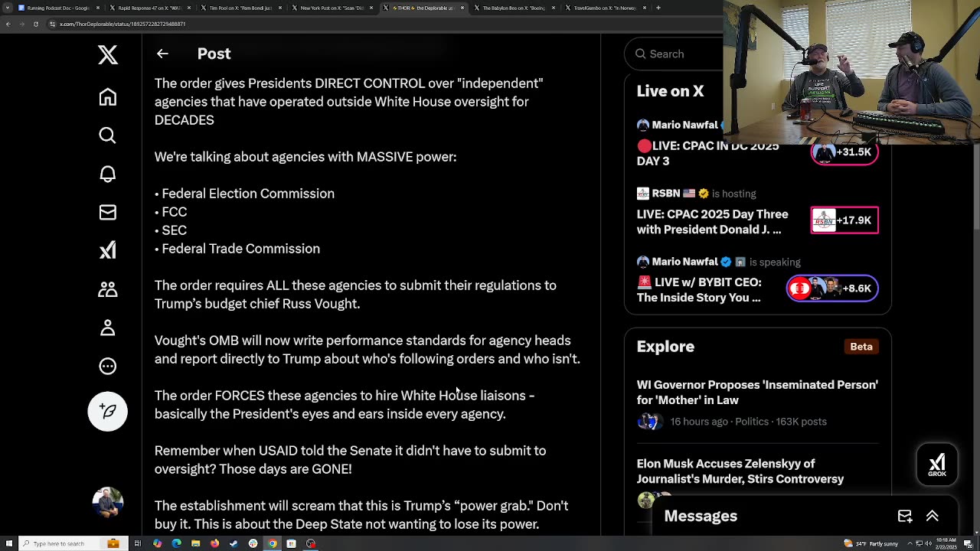Switch to Tim Pool on X tab

[240, 8]
